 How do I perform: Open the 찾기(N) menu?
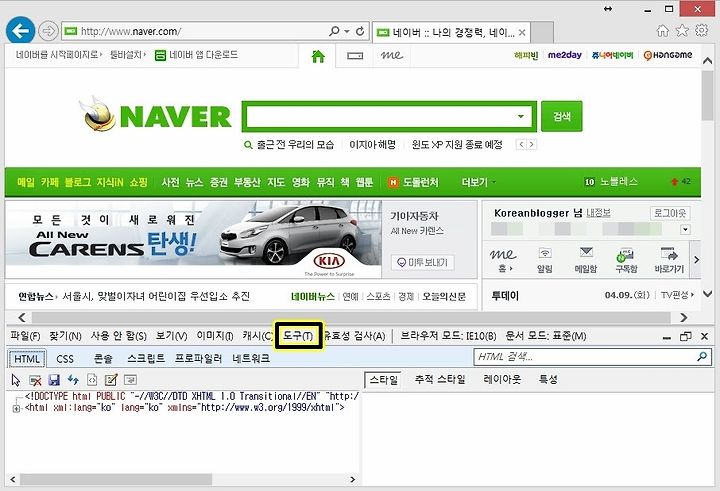pos(65,336)
